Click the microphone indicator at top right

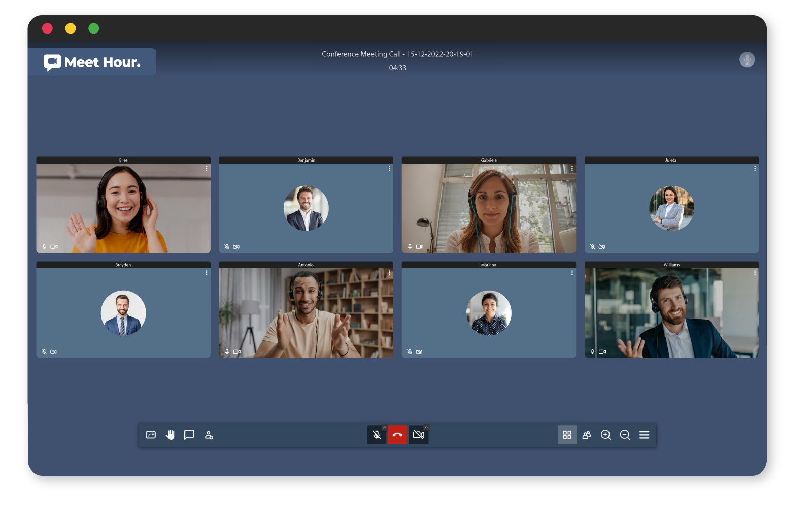(747, 59)
